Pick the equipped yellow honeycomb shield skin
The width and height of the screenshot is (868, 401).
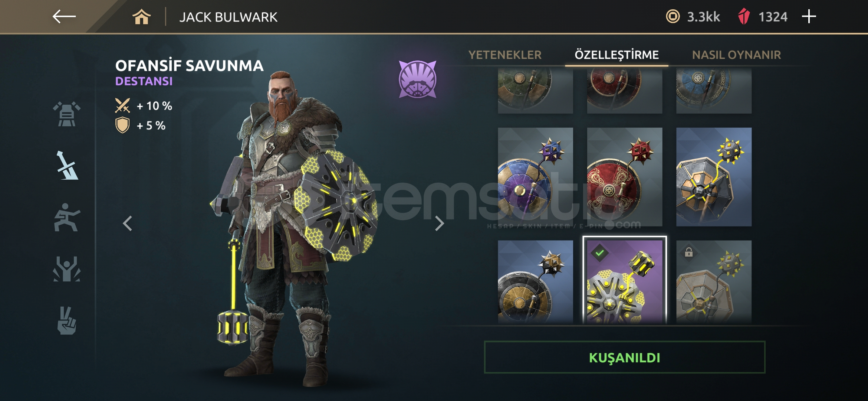[x=625, y=280]
